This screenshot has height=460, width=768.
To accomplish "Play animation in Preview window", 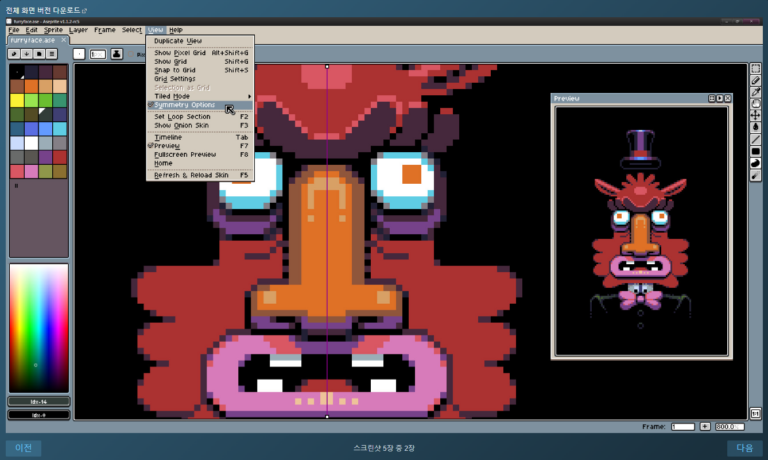I will [x=720, y=98].
